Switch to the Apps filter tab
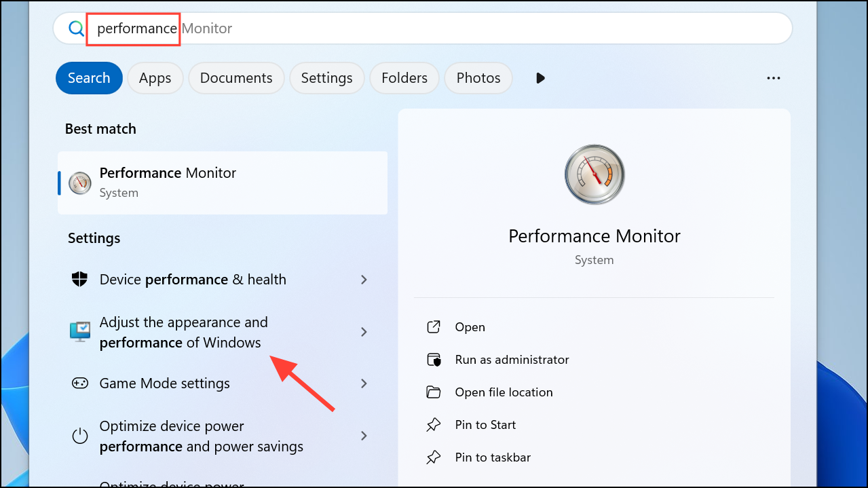 tap(155, 78)
